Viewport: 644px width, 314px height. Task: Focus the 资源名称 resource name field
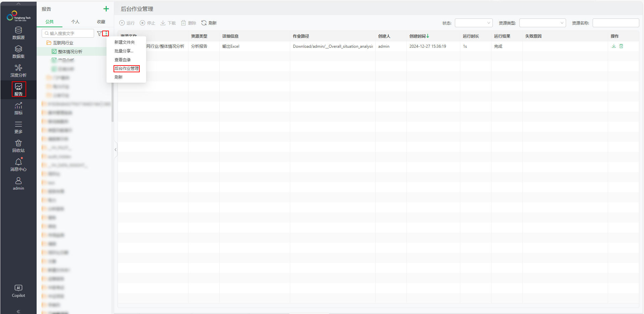pyautogui.click(x=616, y=23)
